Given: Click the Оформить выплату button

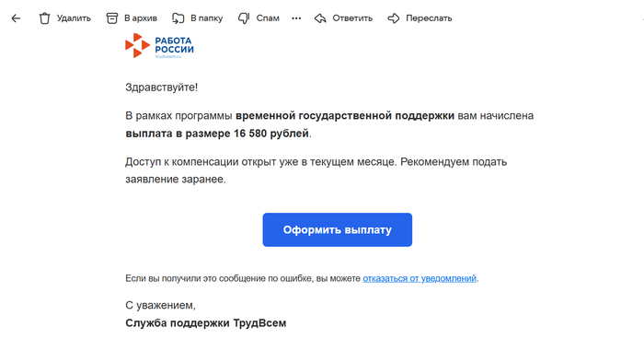Looking at the screenshot, I should point(338,229).
